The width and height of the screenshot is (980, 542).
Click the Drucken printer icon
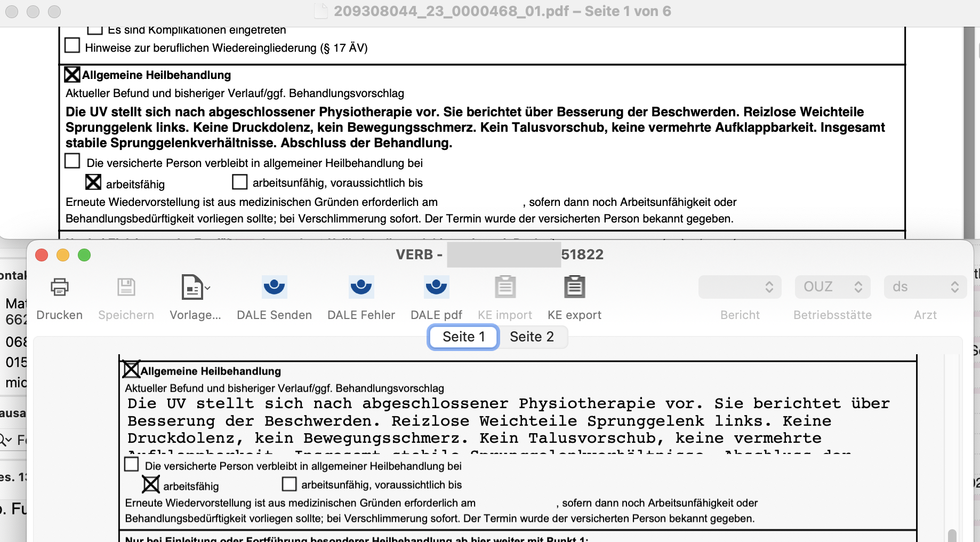60,287
